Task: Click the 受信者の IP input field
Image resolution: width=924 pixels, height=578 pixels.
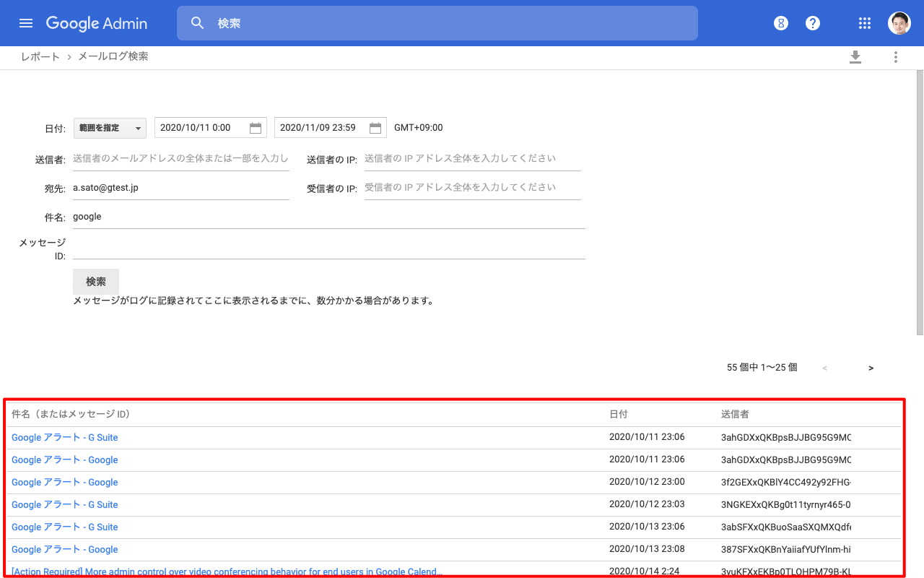Action: point(473,188)
